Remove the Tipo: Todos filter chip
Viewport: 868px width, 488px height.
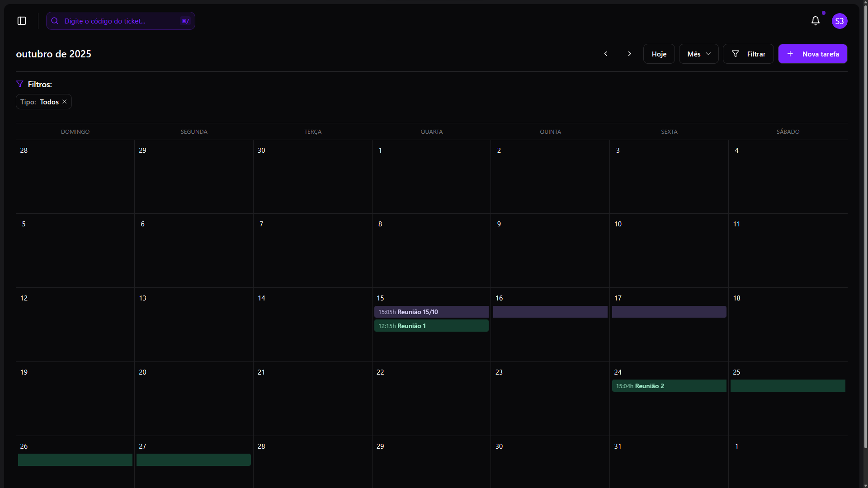[x=65, y=102]
